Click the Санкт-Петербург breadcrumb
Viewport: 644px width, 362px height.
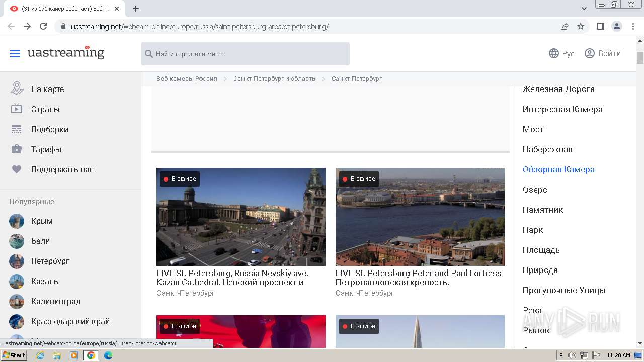[357, 79]
